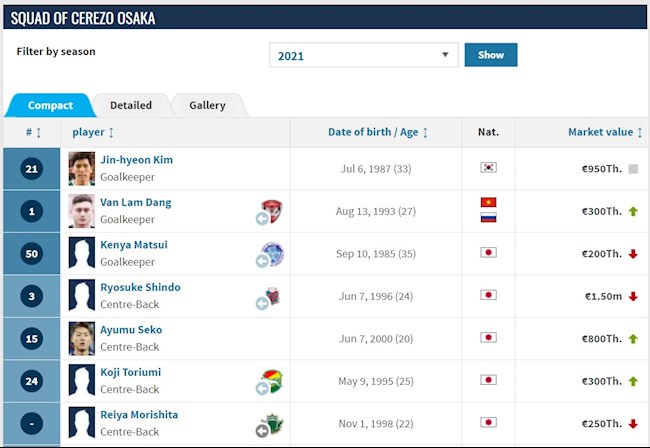Click red down arrow beside Ryosuke Shindo's value

(x=633, y=296)
